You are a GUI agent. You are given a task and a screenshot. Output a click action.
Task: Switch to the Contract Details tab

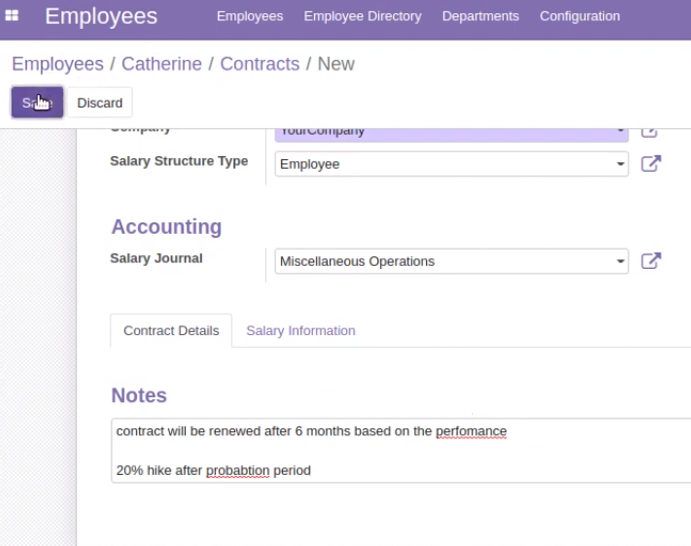[x=171, y=331]
